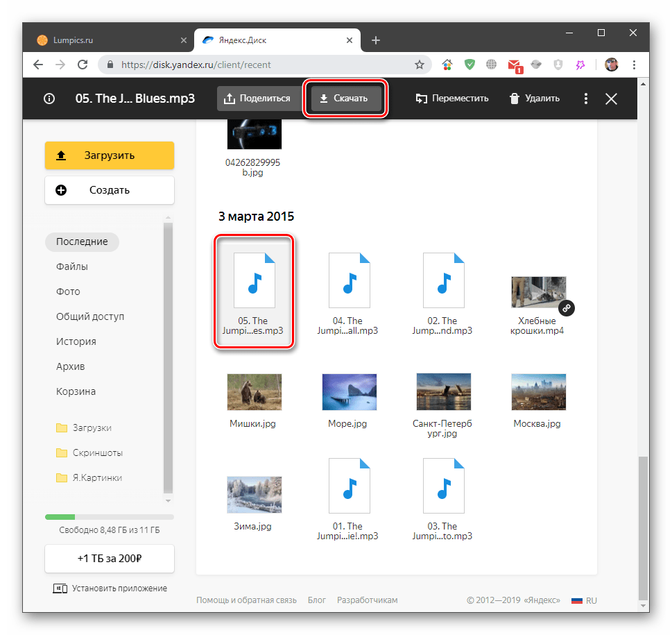Open the RU language selector

point(584,600)
